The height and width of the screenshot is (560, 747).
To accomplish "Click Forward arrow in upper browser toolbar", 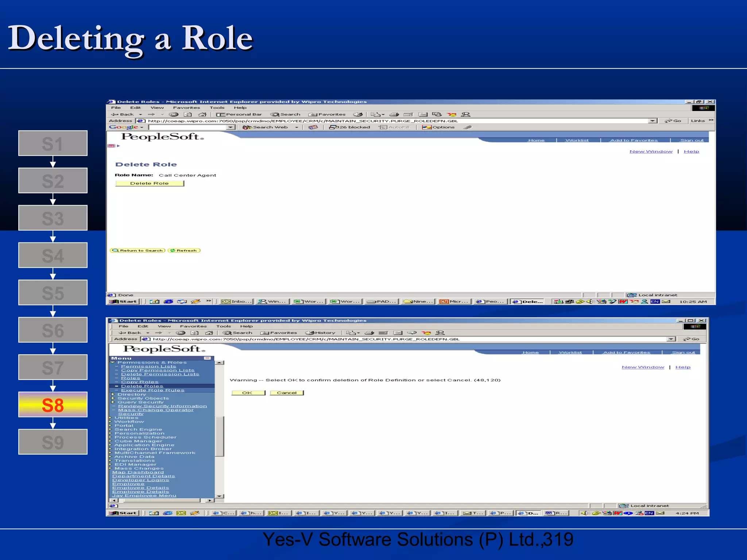I will point(151,114).
